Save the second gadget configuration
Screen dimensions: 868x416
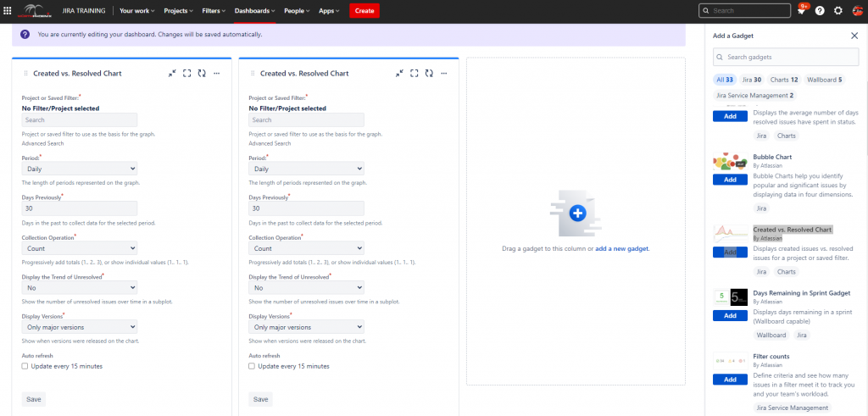[260, 399]
